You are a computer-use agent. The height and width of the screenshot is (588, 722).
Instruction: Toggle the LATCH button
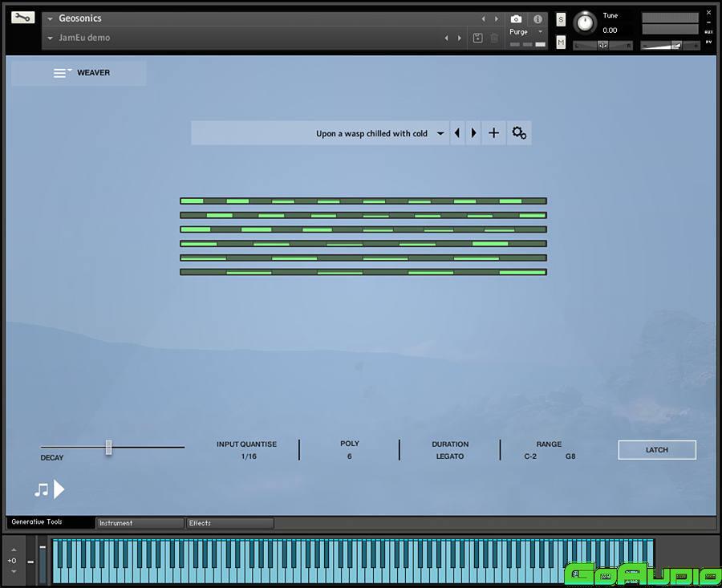click(657, 450)
